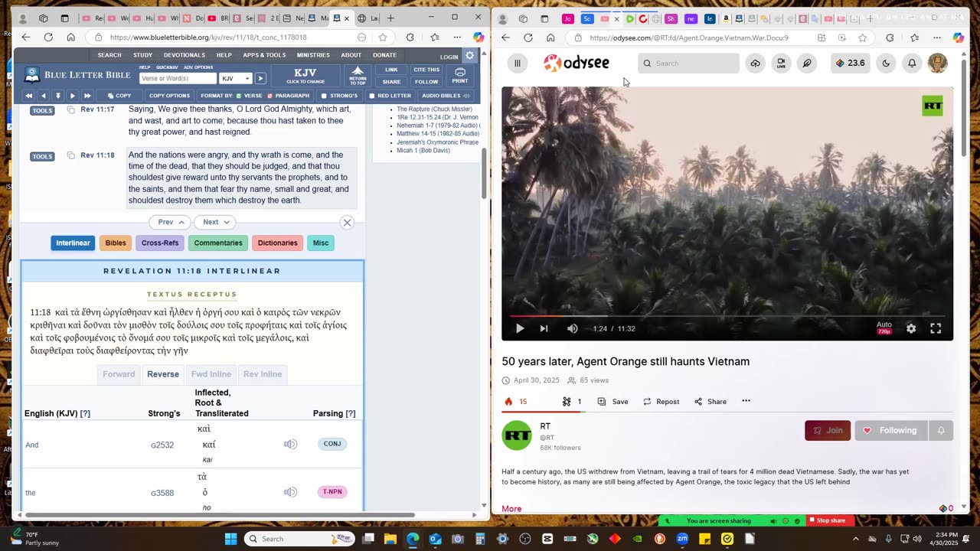
Task: Expand the description with More
Action: [x=511, y=509]
